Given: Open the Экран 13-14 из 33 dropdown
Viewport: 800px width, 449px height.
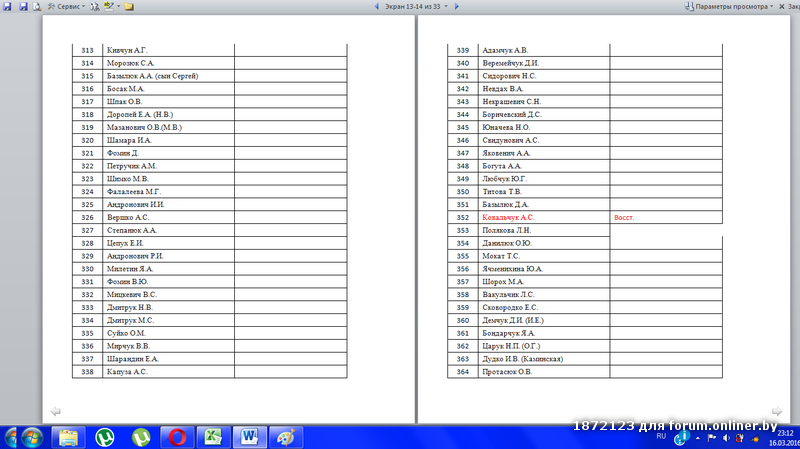Looking at the screenshot, I should (416, 7).
